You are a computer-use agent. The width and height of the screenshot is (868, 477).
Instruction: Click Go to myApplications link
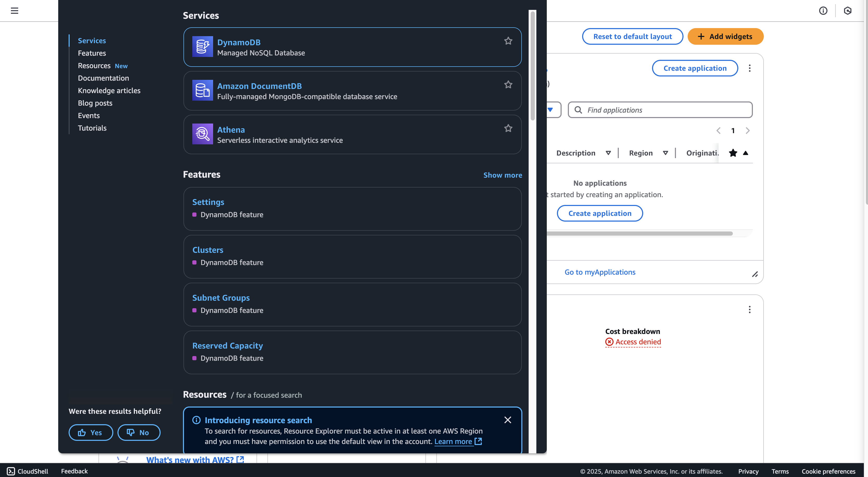click(x=600, y=272)
